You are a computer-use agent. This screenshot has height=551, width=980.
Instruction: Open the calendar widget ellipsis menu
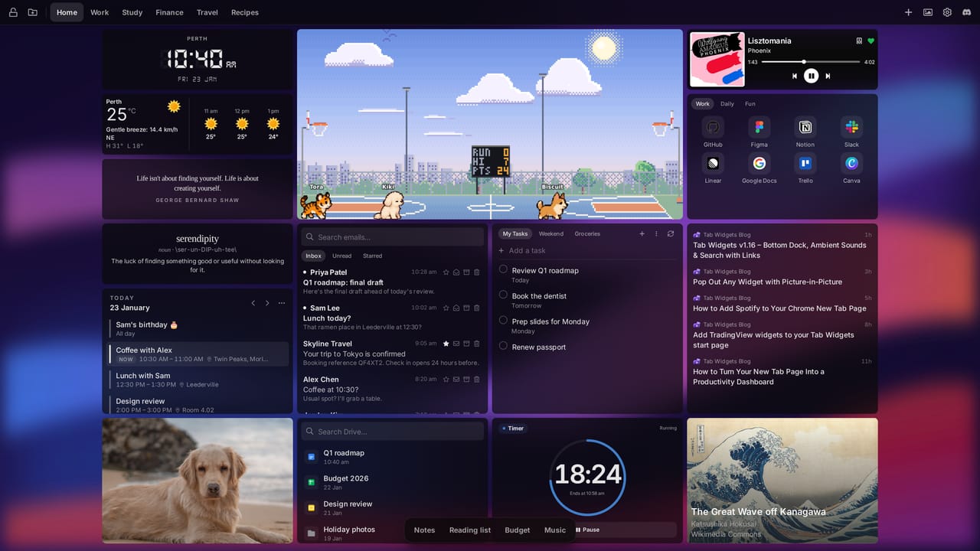coord(282,303)
